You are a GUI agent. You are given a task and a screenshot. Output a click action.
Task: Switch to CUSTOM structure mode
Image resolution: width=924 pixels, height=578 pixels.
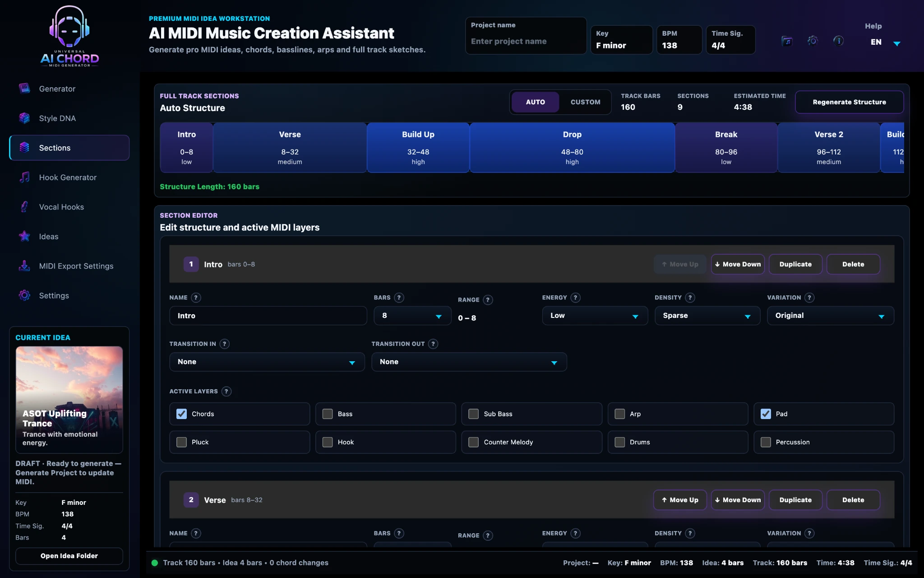585,102
